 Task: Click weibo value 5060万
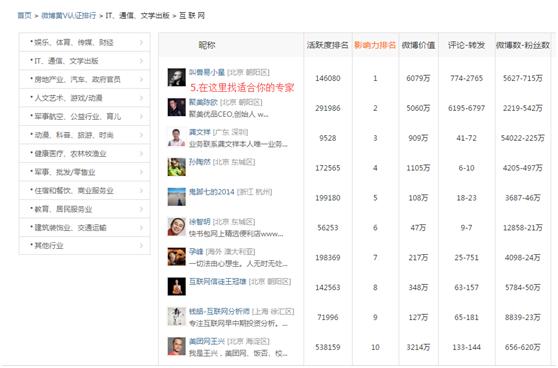418,108
